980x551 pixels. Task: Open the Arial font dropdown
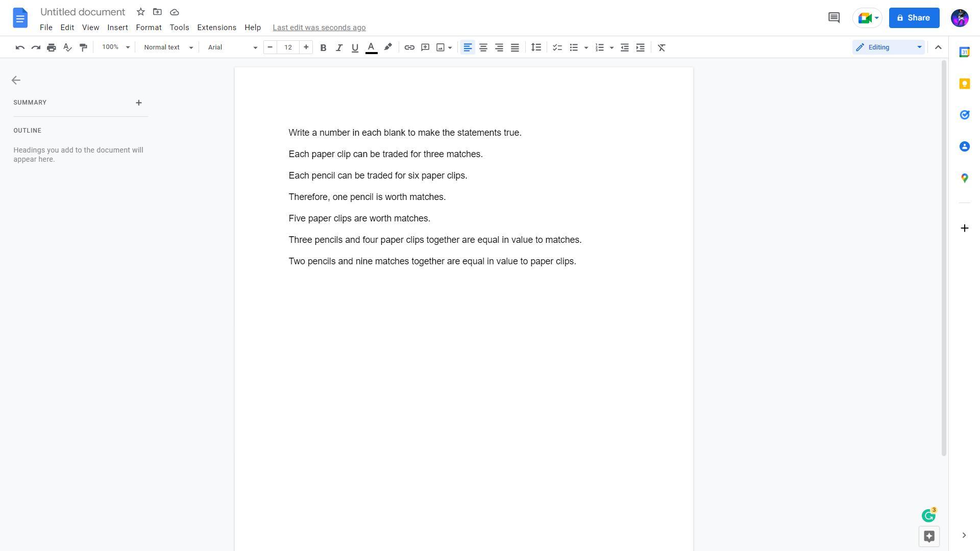coord(232,47)
